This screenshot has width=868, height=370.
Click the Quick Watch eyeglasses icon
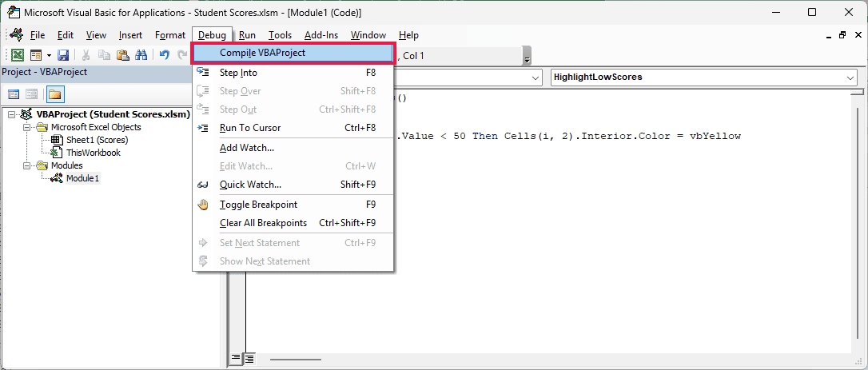pos(203,185)
